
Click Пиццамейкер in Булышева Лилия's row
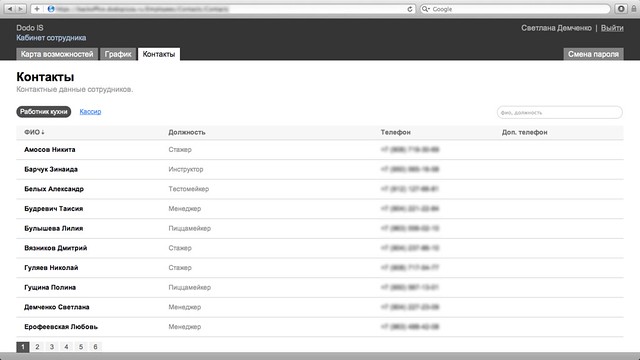coord(189,228)
